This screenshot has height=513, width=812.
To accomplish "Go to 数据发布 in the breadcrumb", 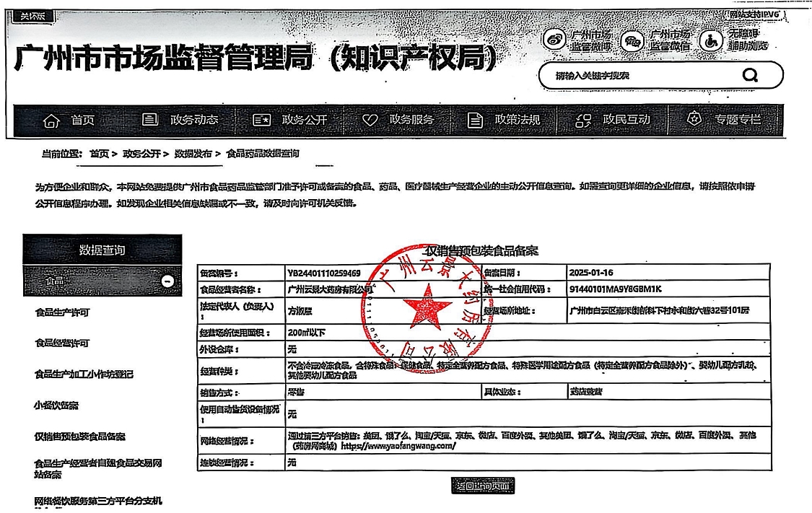I will 193,154.
